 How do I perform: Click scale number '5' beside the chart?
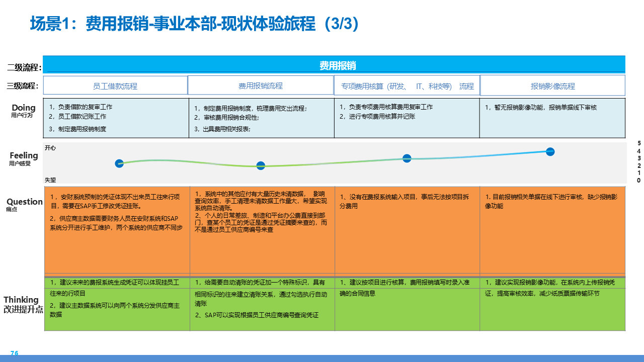click(x=639, y=143)
